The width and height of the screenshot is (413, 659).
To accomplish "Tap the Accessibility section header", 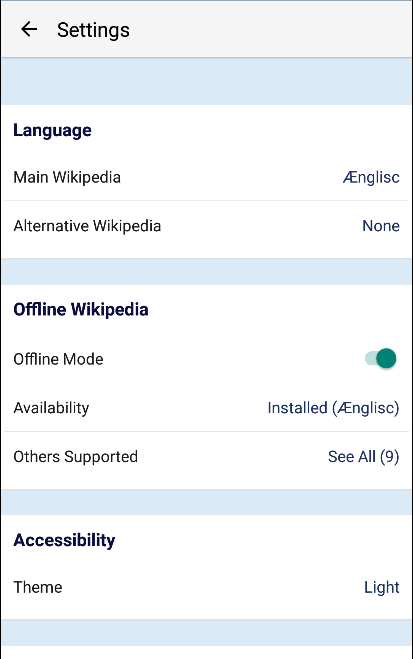I will [x=64, y=540].
